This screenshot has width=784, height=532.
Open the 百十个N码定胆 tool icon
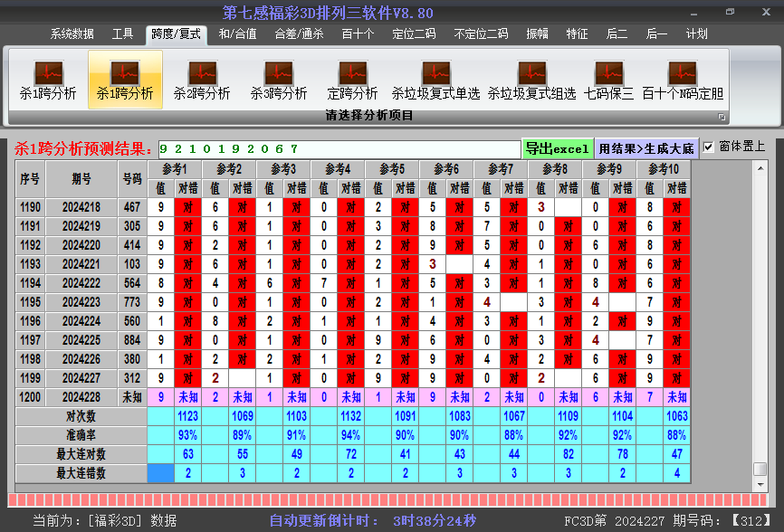683,80
